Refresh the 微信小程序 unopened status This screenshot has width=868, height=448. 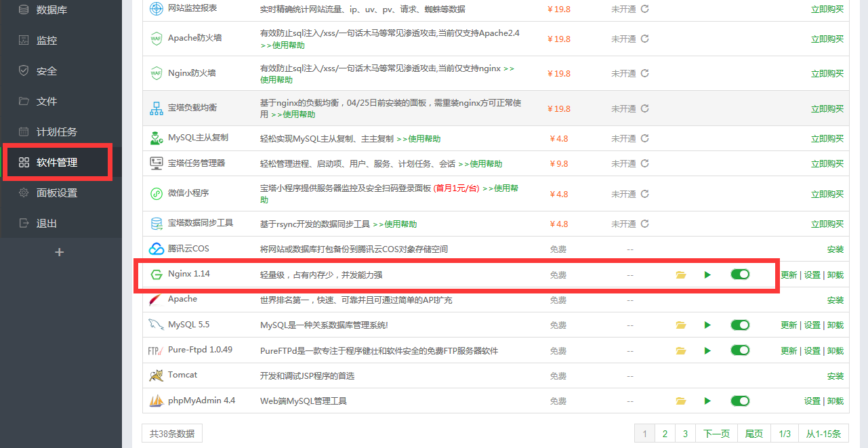click(x=645, y=194)
